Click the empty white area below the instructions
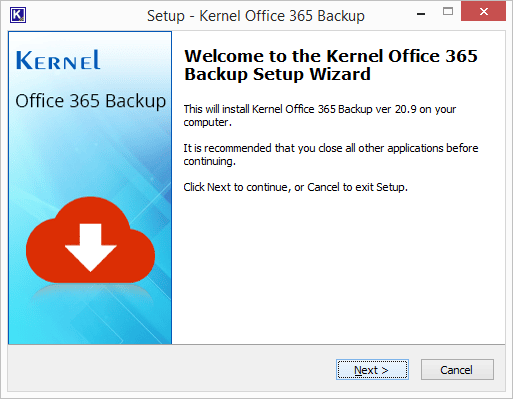513x399 pixels. tap(338, 267)
